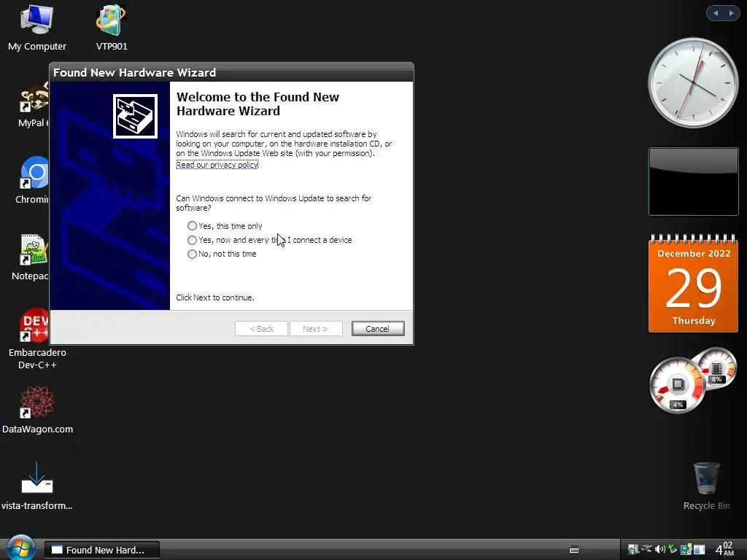Screen dimensions: 747x560
Task: Click 'Found New Hard...' taskbar button
Action: click(x=102, y=550)
